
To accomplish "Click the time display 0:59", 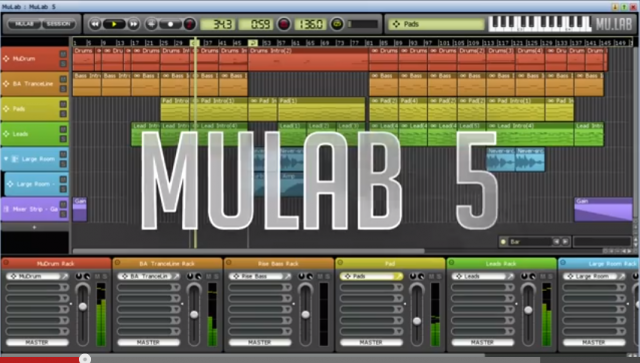I will pyautogui.click(x=256, y=24).
